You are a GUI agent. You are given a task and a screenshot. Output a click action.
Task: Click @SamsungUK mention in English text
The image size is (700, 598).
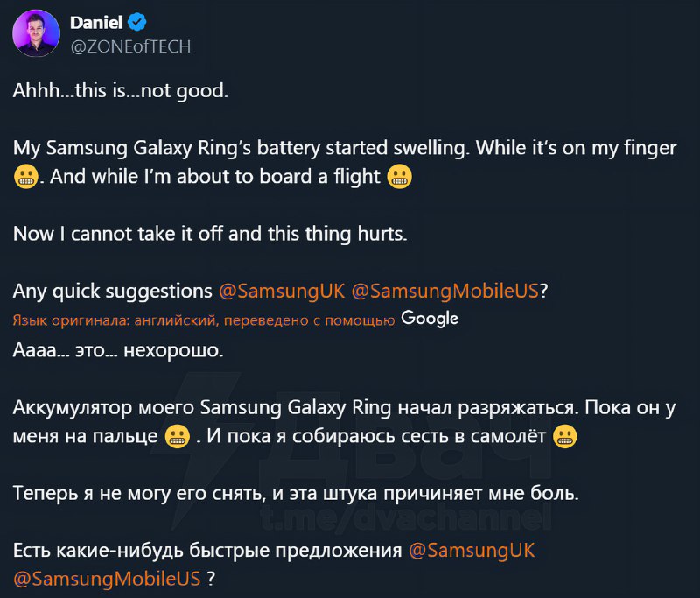pos(281,291)
